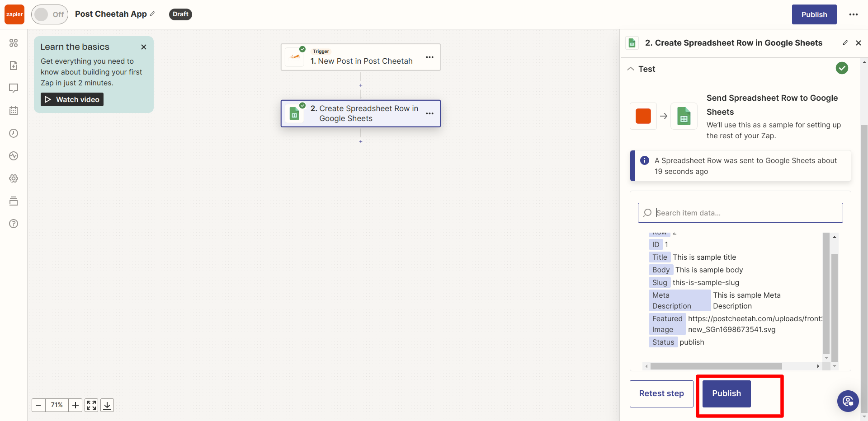Click the Status field label

coord(663,342)
